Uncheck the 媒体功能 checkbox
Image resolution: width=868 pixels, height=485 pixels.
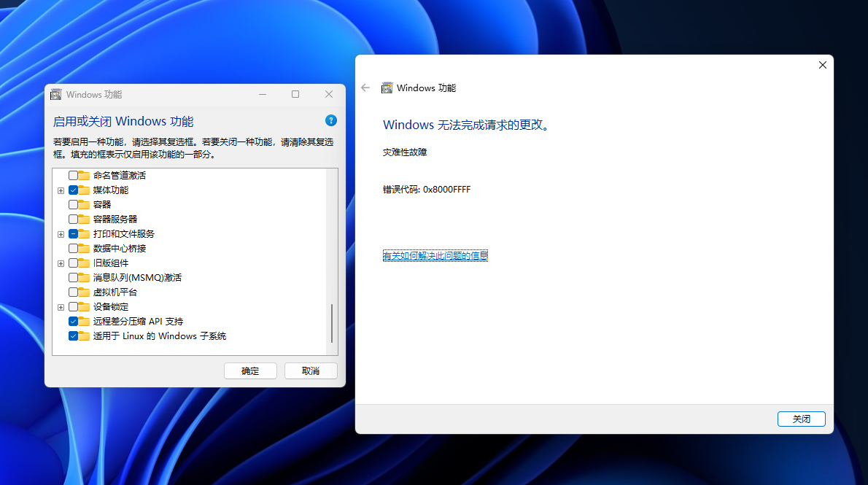pyautogui.click(x=74, y=190)
